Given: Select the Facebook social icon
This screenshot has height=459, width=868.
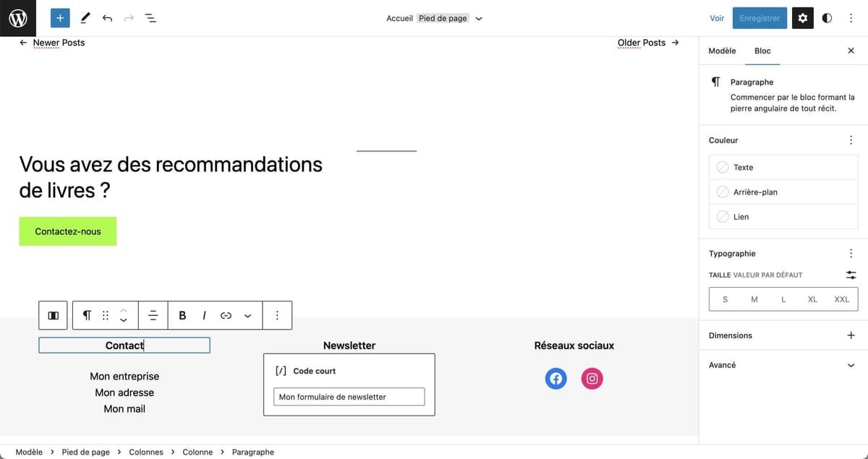Looking at the screenshot, I should coord(556,378).
